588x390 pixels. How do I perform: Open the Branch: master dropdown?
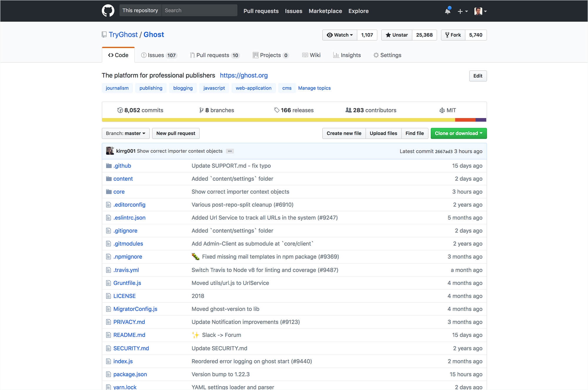(x=126, y=133)
